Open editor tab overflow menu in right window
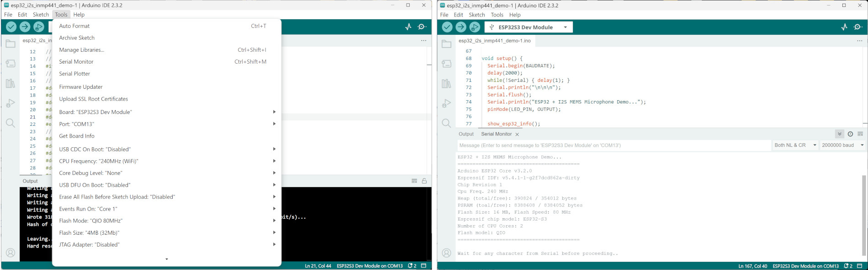This screenshot has height=270, width=868. pyautogui.click(x=859, y=41)
